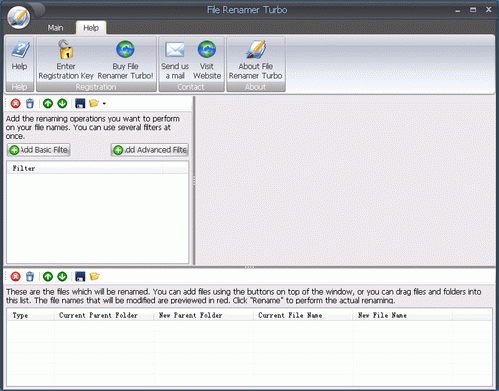Maximize the File Renamer Turbo window
499x391 pixels.
click(x=473, y=10)
